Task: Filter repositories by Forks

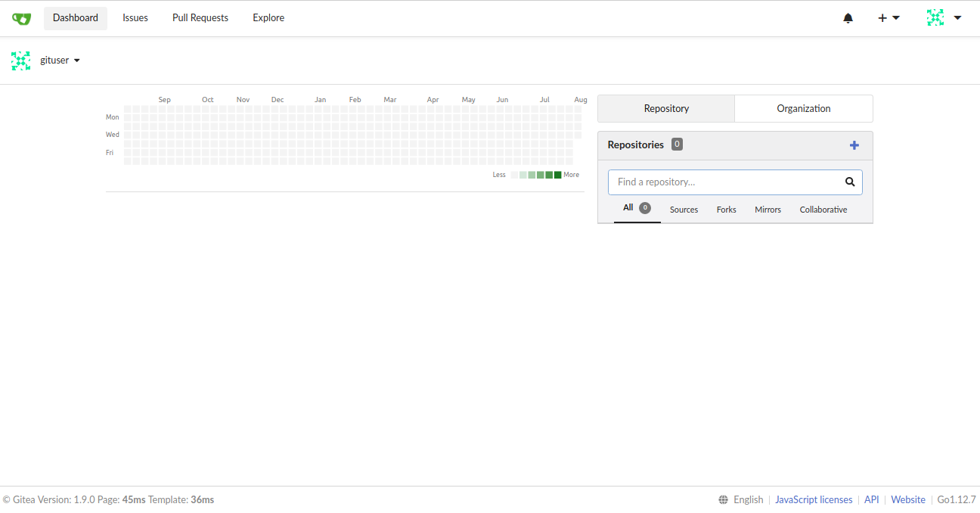Action: pos(726,210)
